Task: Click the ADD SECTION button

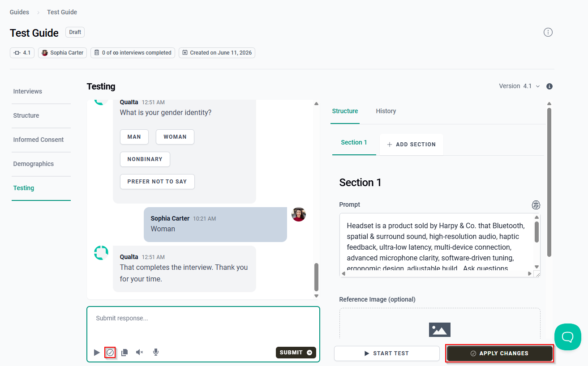Action: (x=412, y=145)
